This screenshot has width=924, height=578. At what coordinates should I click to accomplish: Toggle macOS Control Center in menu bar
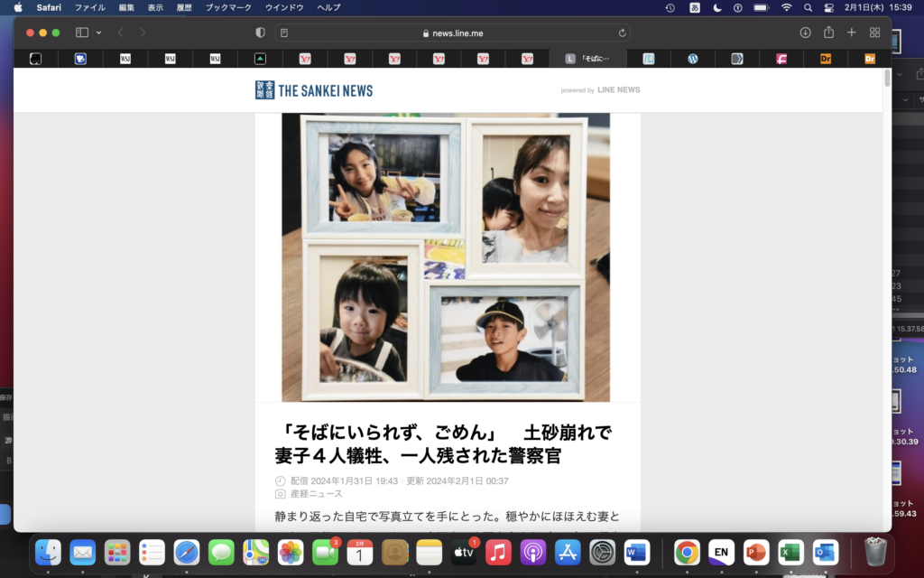click(829, 7)
